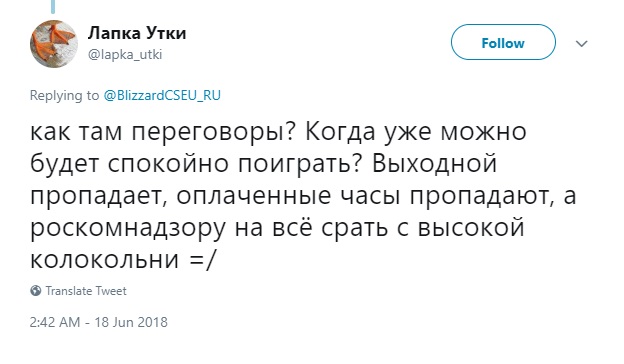Image resolution: width=624 pixels, height=364 pixels.
Task: Open the tweet timestamp 2:42 AM
Action: (x=55, y=322)
